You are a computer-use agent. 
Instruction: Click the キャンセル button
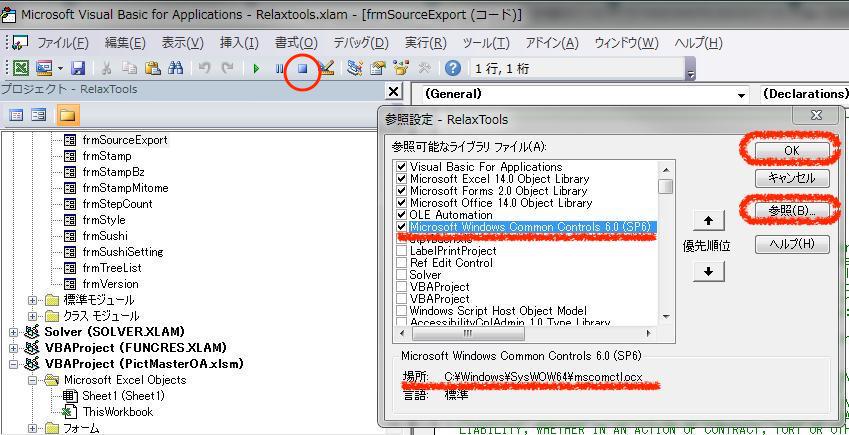click(x=792, y=177)
